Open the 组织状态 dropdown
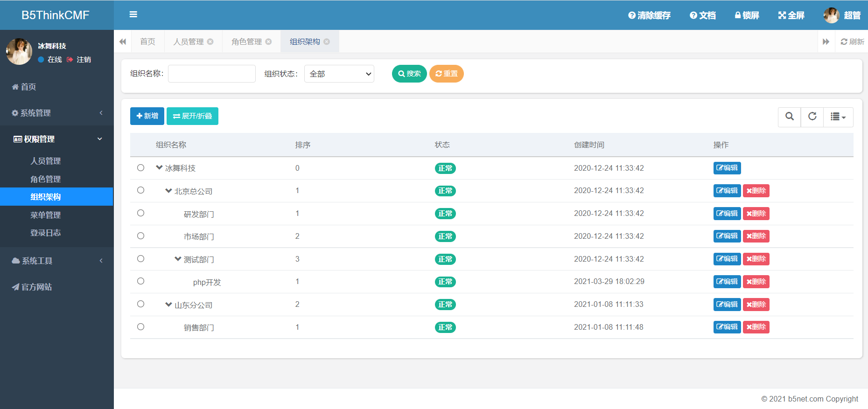The image size is (868, 409). 339,74
